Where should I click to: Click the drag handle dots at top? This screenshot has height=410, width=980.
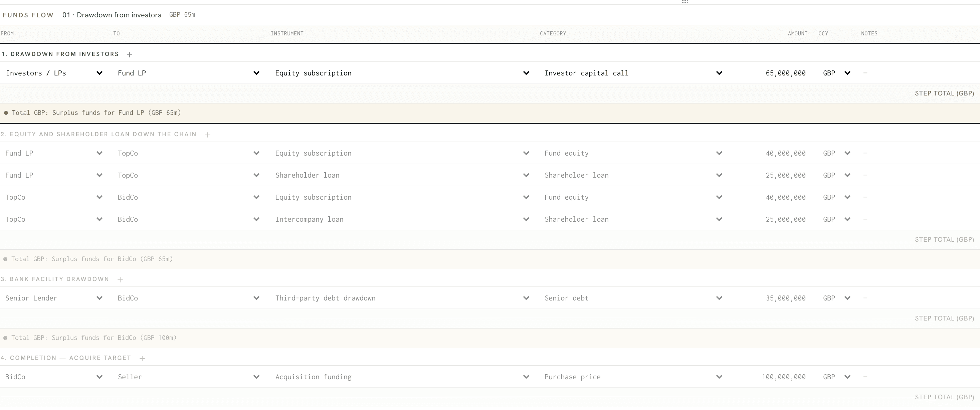pyautogui.click(x=685, y=2)
